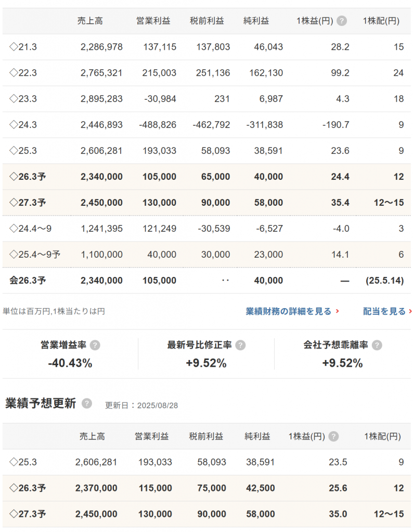The image size is (413, 532).
Task: Click EPS value 14.1
Action: [340, 255]
